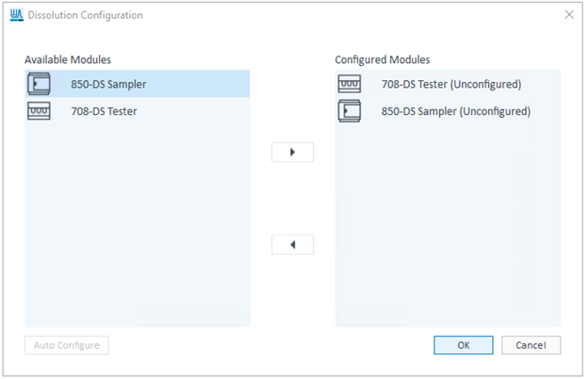Click empty space in the Configured Modules list
The height and width of the screenshot is (379, 588).
click(448, 236)
